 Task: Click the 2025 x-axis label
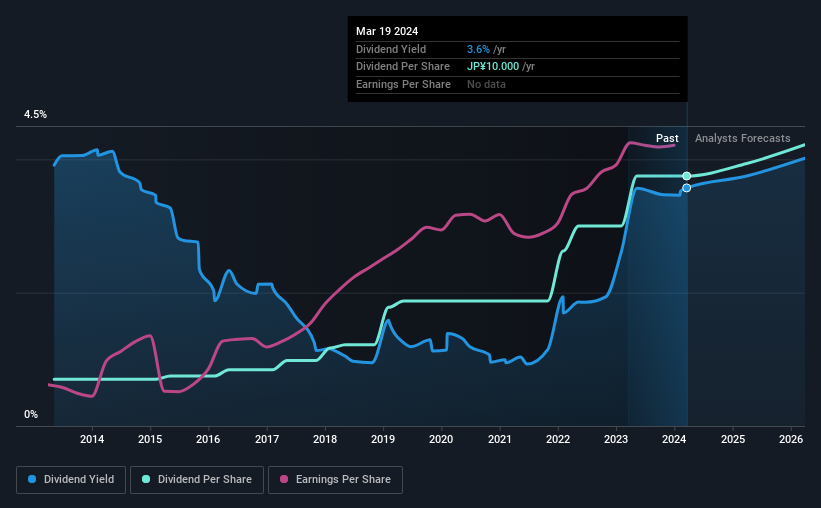click(x=733, y=439)
